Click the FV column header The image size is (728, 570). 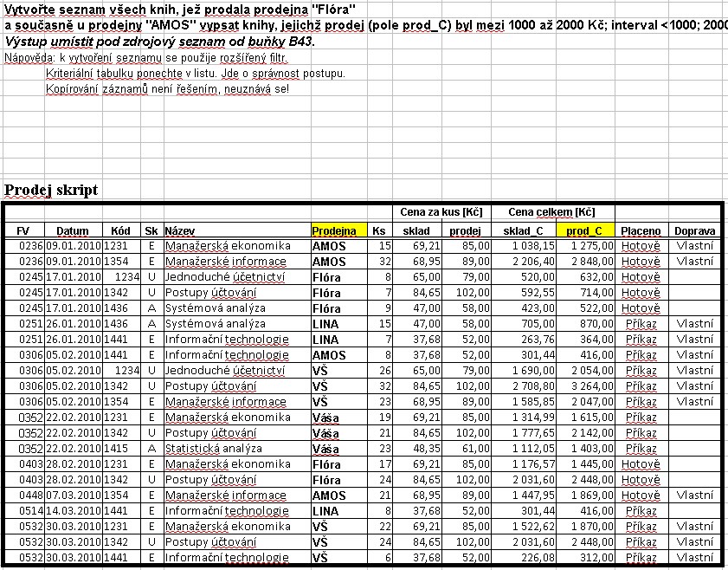click(x=23, y=231)
